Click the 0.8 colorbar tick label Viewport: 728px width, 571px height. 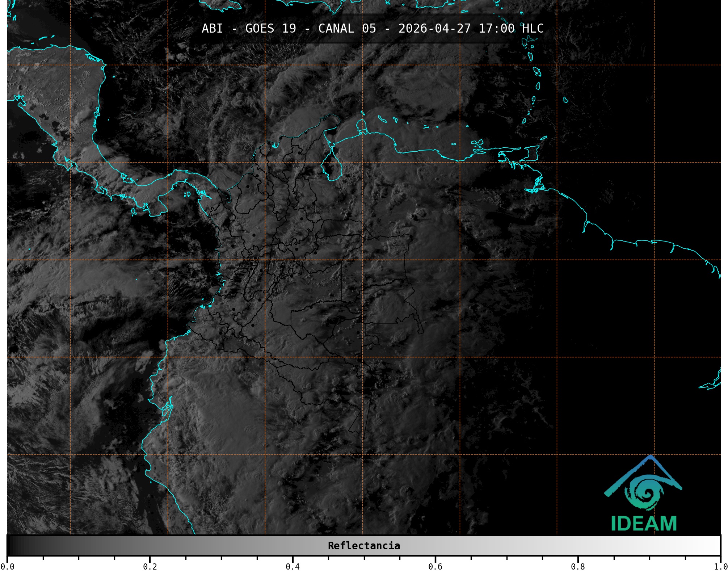click(578, 566)
